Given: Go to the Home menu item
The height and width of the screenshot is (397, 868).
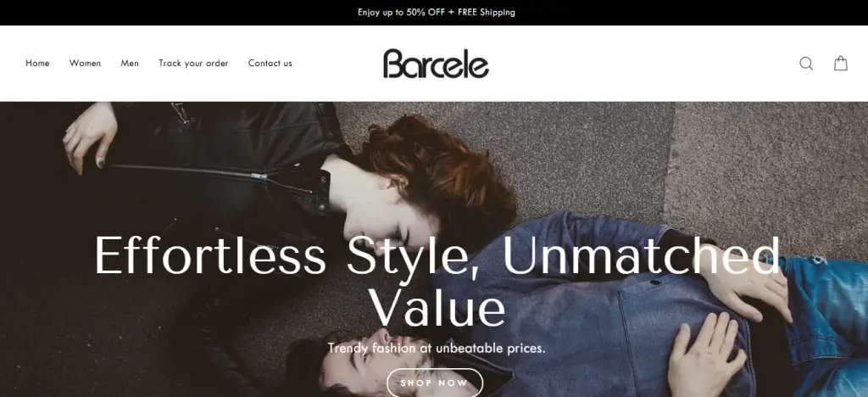Looking at the screenshot, I should click(x=37, y=63).
